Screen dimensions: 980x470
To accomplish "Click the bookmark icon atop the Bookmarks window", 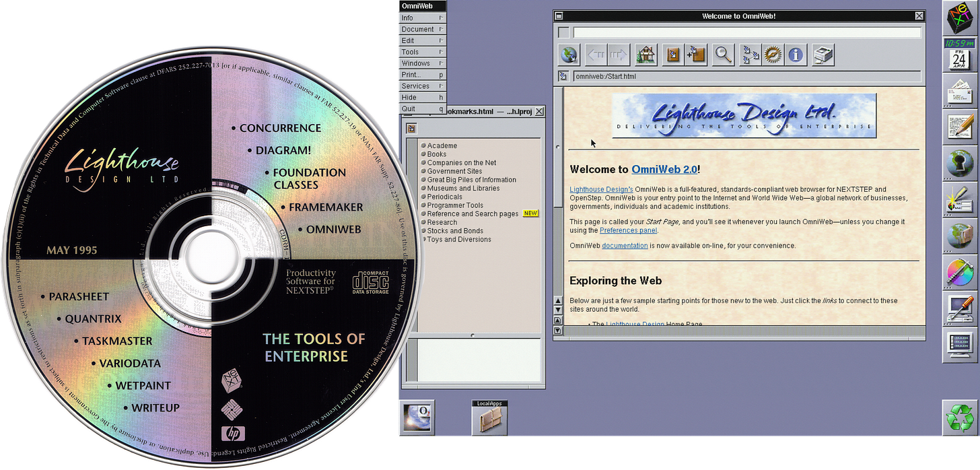I will 411,128.
